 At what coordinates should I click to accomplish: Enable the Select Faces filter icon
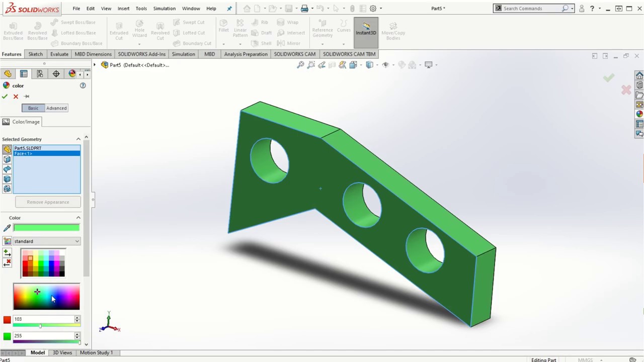(x=7, y=159)
